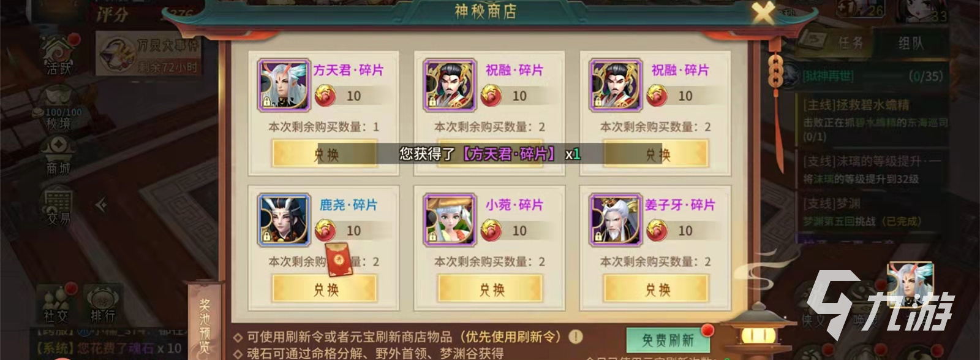Exchange the 小莞 fragment with 兑换 button
The image size is (980, 360).
click(x=491, y=288)
